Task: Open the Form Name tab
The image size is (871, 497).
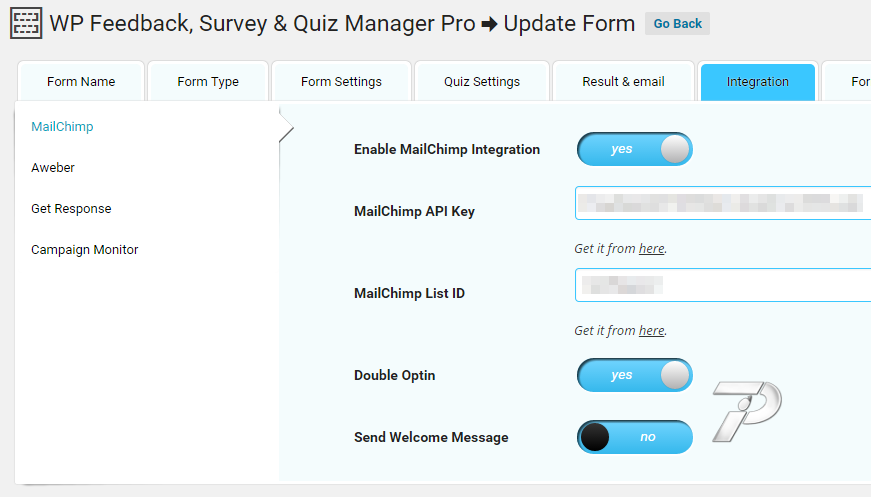Action: [x=81, y=82]
